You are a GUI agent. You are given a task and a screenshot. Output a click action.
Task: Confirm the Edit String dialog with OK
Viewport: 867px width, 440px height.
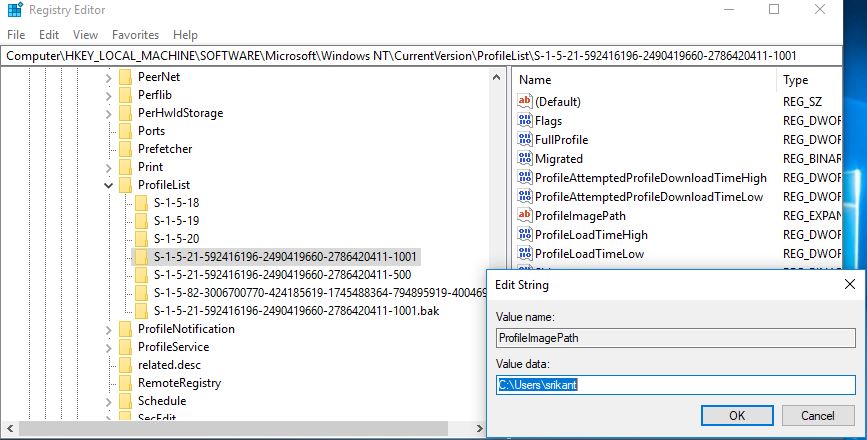[737, 416]
